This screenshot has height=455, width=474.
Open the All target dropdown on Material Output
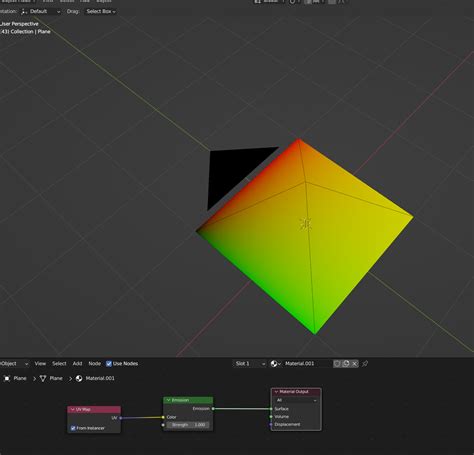(296, 400)
